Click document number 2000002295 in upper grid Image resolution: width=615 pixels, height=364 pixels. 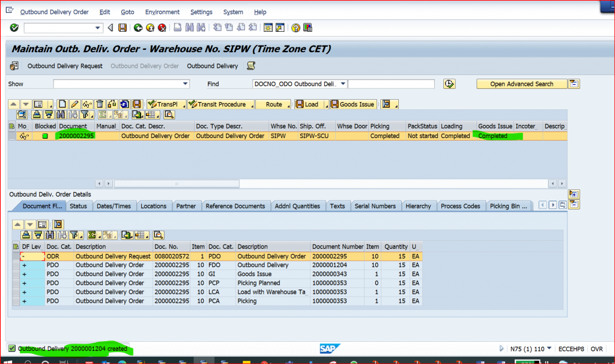76,136
